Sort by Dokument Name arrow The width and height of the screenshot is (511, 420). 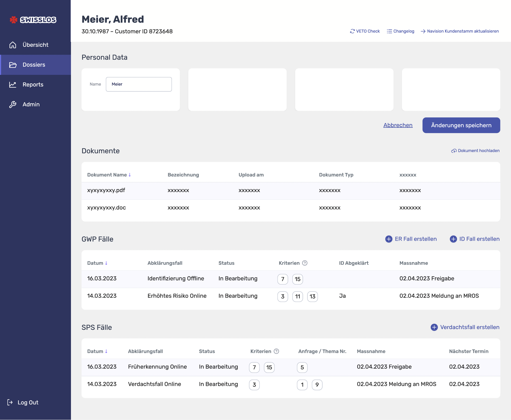coord(130,175)
